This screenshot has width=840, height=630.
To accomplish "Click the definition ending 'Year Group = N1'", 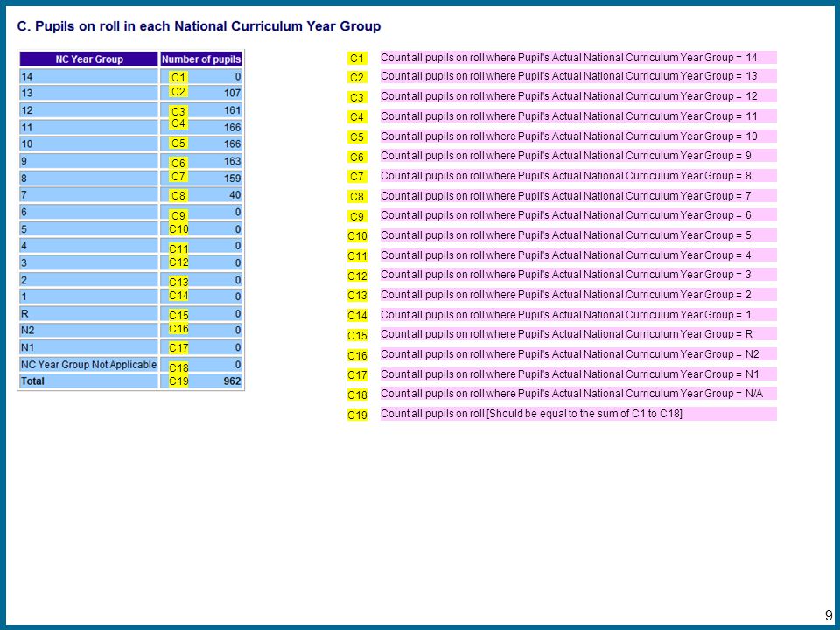I will 578,374.
